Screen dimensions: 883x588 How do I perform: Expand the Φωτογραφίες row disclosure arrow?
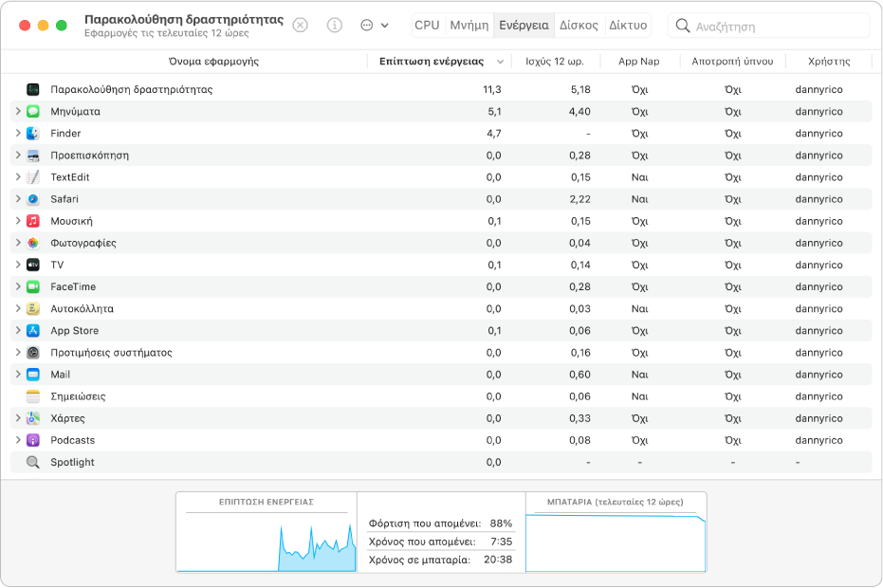click(18, 243)
